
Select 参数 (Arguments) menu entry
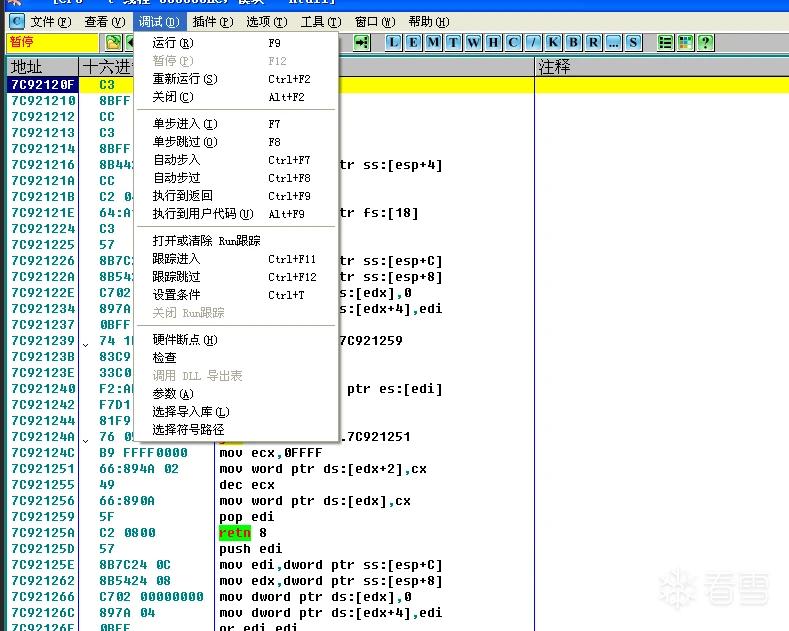236,394
